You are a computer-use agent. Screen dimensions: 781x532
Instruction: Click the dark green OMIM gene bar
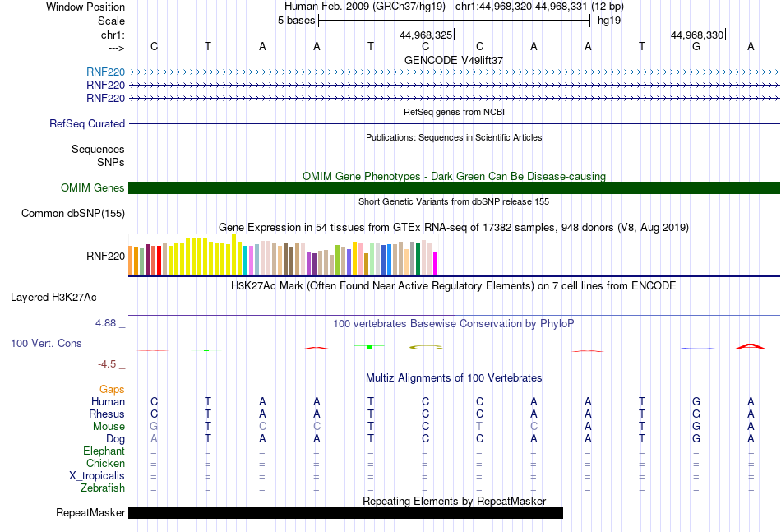pyautogui.click(x=454, y=187)
